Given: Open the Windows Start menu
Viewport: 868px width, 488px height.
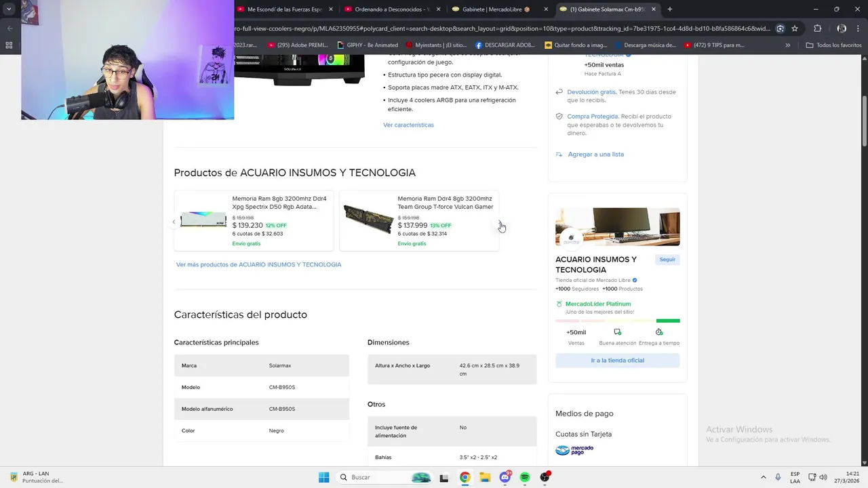Looking at the screenshot, I should click(324, 477).
